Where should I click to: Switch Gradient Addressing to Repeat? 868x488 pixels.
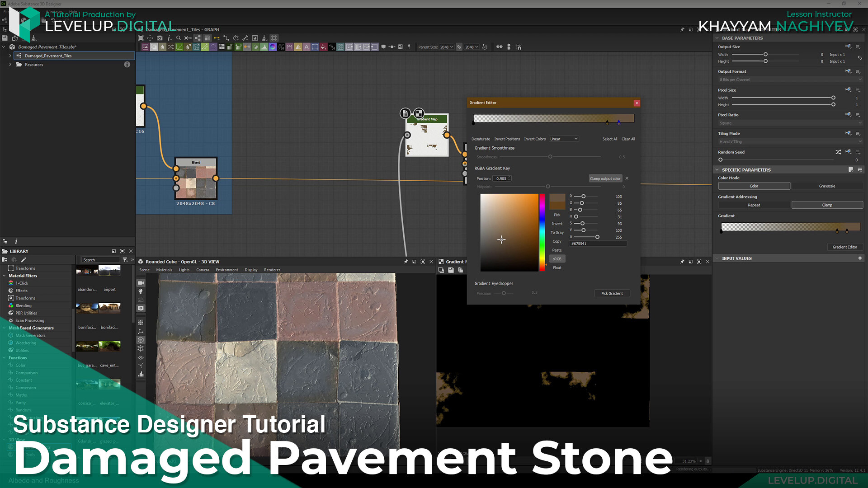pos(754,205)
